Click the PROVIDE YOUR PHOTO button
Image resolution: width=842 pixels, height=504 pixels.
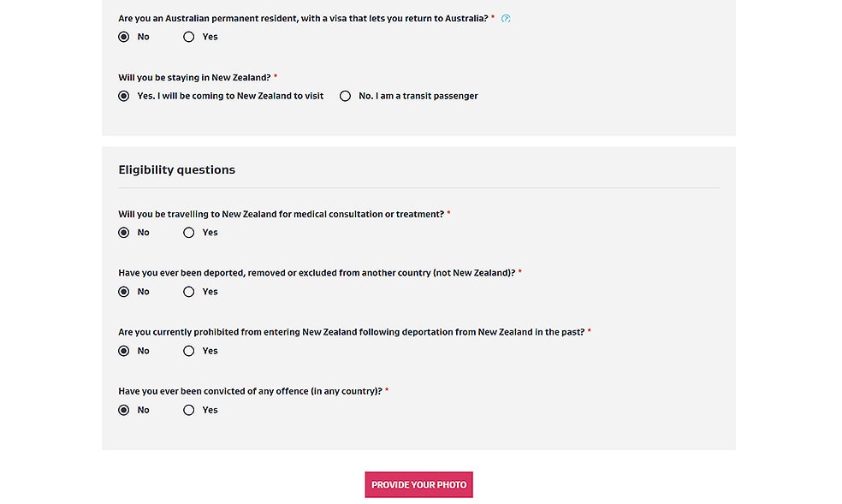pyautogui.click(x=418, y=484)
